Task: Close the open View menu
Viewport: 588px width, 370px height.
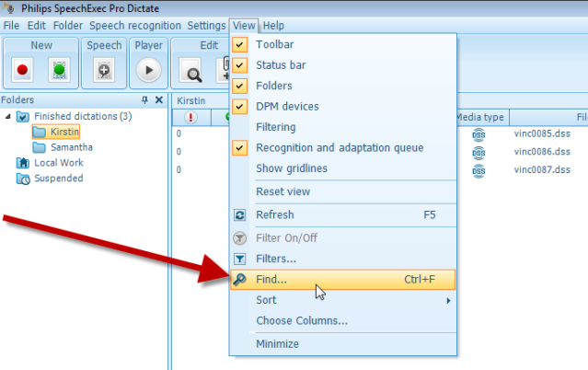Action: tap(244, 26)
